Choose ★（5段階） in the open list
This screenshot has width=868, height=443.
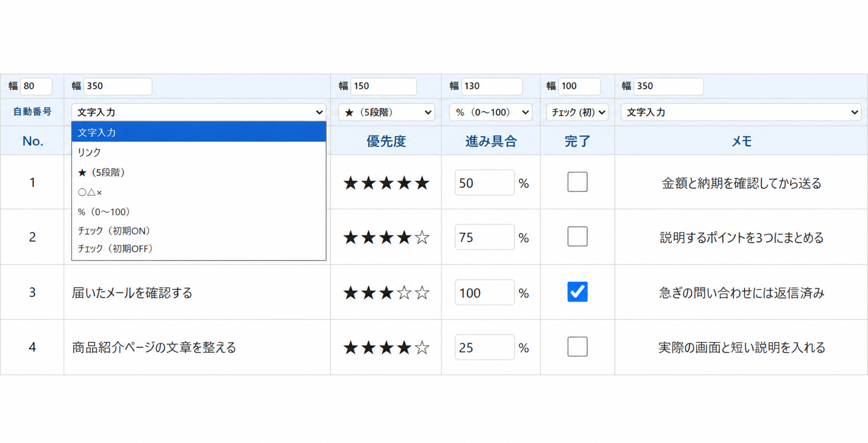(x=199, y=172)
